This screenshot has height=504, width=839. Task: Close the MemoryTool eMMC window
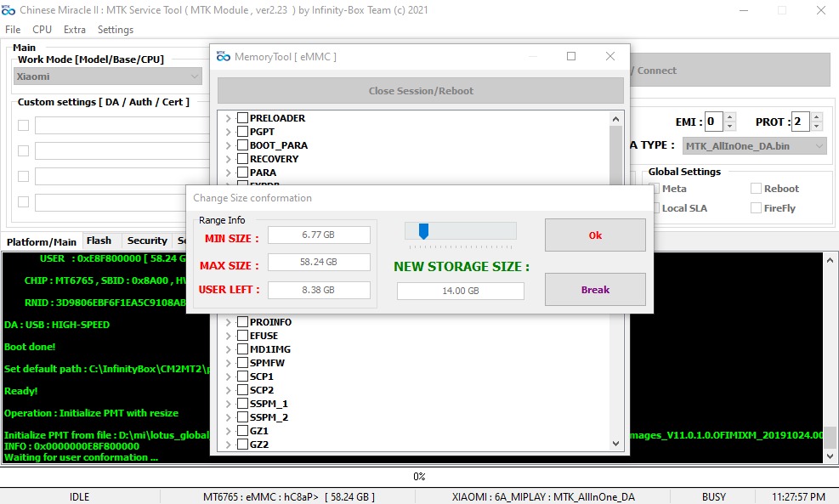pyautogui.click(x=610, y=56)
